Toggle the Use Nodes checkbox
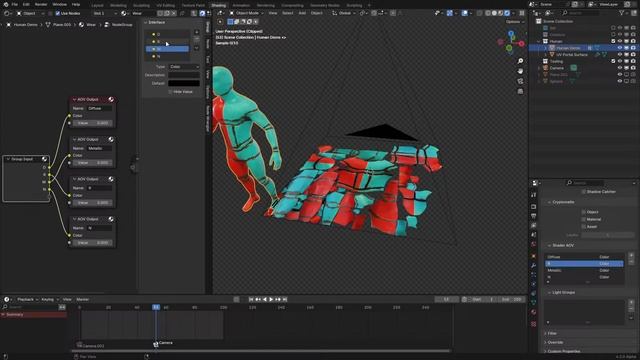 click(x=58, y=13)
